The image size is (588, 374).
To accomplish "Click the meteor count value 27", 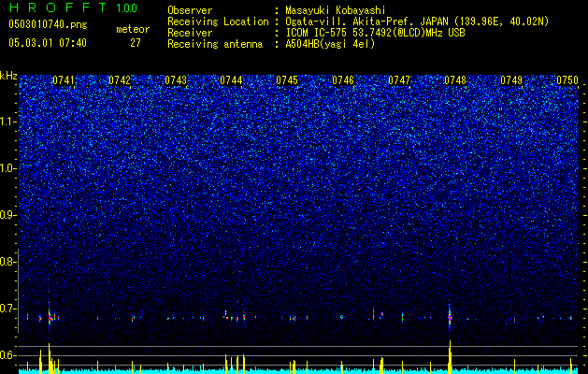I will (x=136, y=43).
